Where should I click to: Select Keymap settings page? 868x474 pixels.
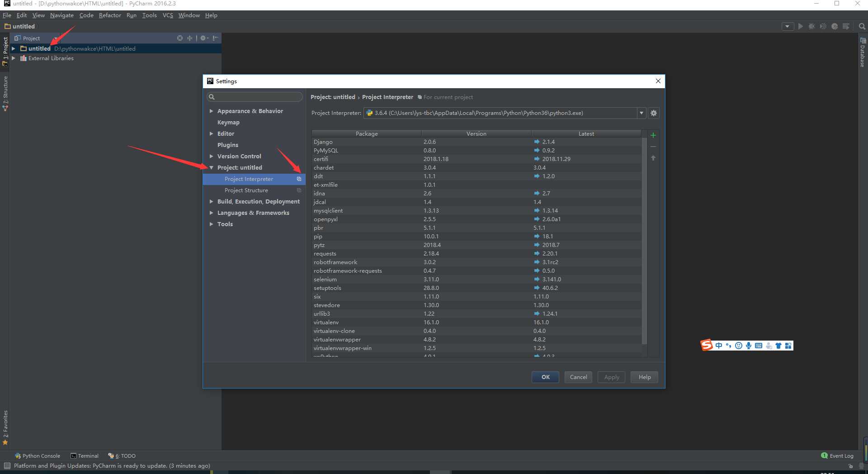pyautogui.click(x=228, y=122)
